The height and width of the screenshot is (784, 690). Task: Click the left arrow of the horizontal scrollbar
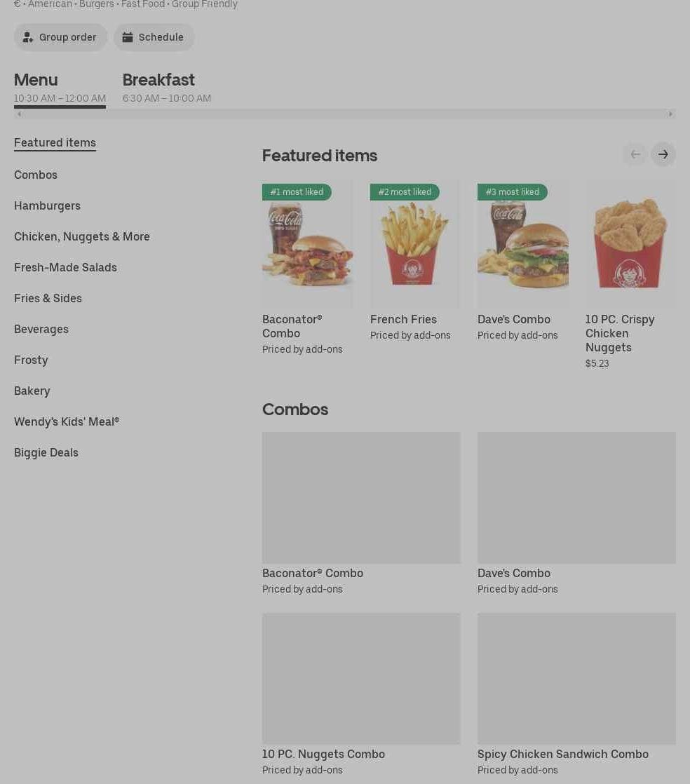pyautogui.click(x=19, y=114)
